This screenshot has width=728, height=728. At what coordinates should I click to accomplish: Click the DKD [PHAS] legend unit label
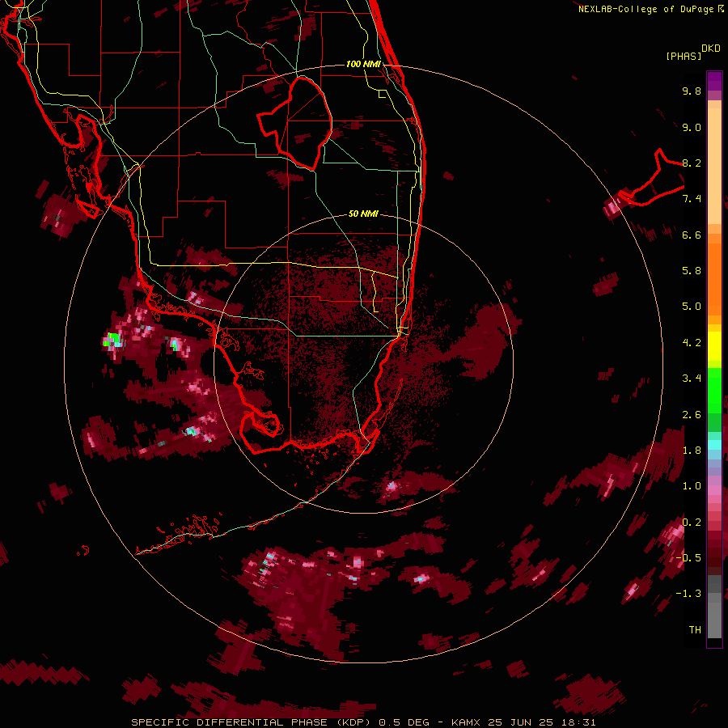(x=692, y=53)
